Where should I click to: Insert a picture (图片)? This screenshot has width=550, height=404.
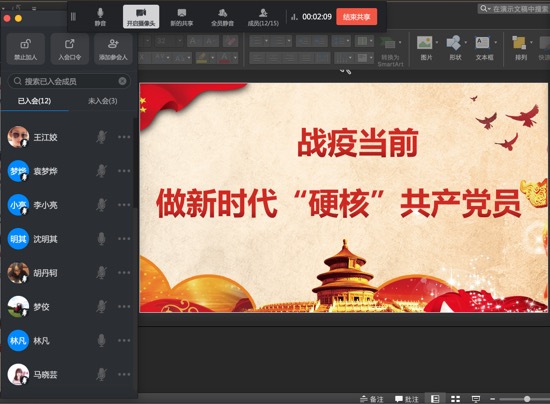(x=425, y=48)
